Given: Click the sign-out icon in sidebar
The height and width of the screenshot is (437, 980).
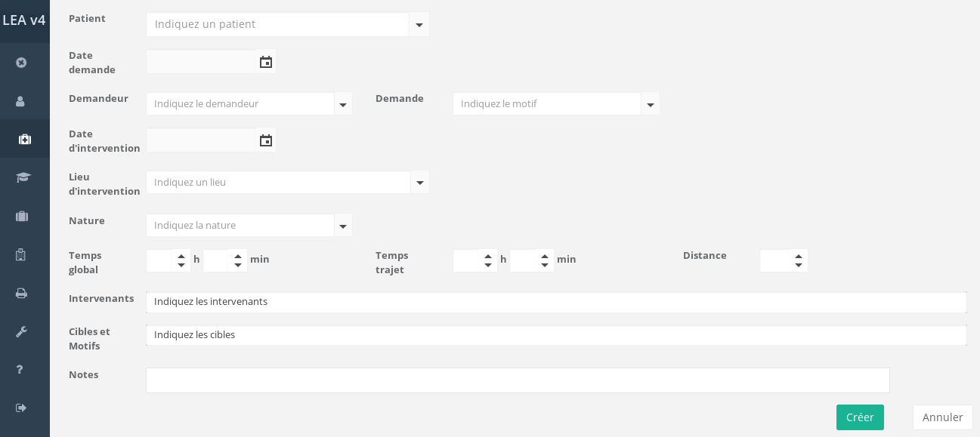Looking at the screenshot, I should click(x=21, y=408).
